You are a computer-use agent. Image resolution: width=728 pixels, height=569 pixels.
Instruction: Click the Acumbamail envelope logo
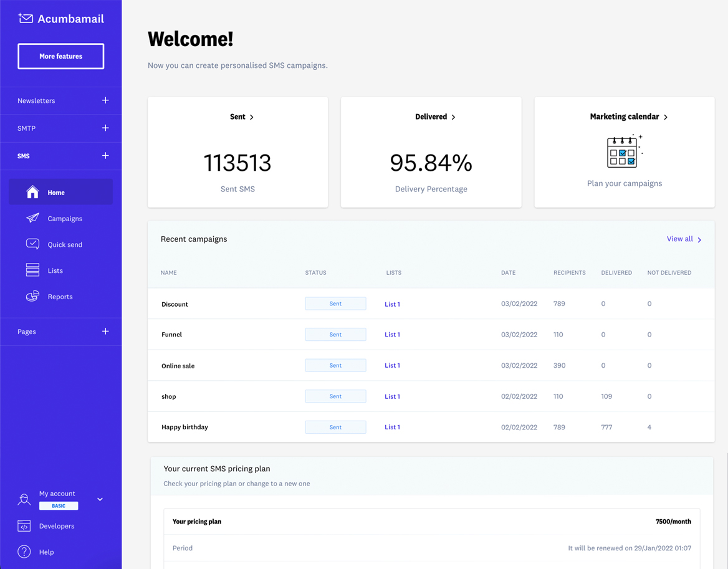(x=24, y=18)
